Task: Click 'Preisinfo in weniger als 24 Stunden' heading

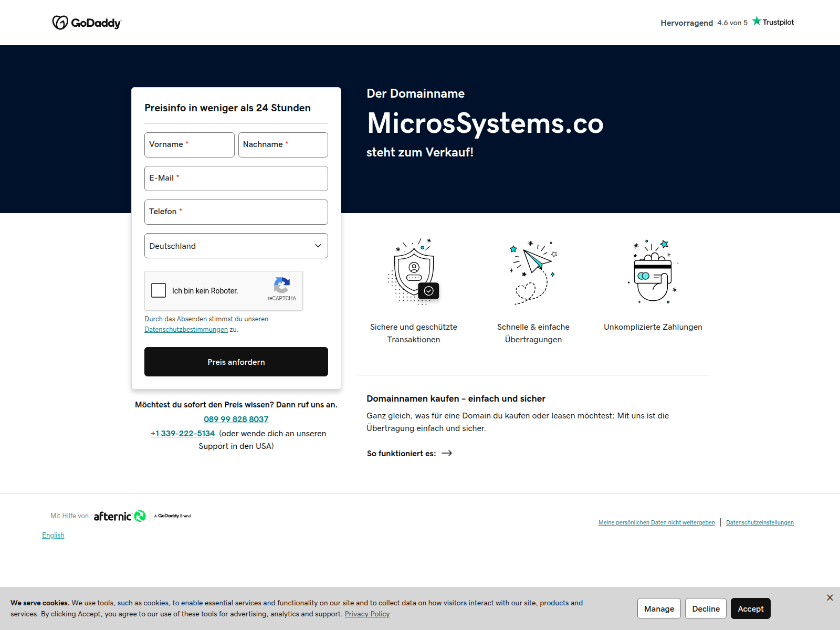Action: click(x=227, y=108)
